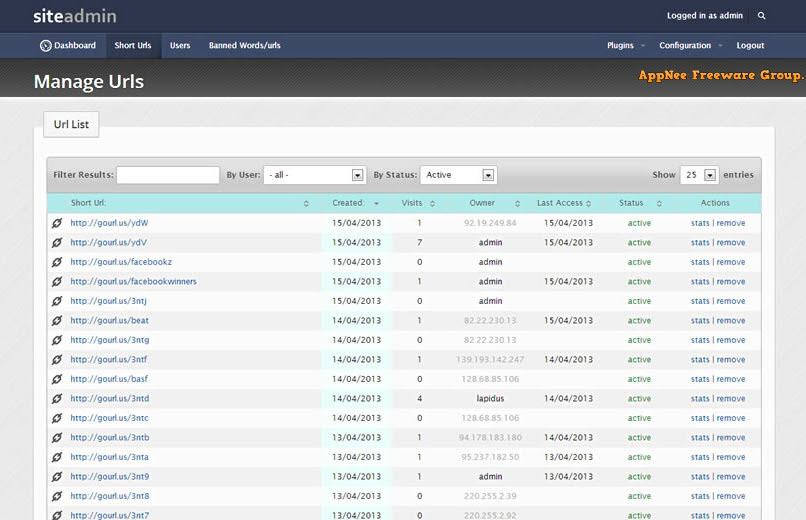The height and width of the screenshot is (520, 806).
Task: Click link icon beside gourl.us/3nt9
Action: click(x=57, y=477)
